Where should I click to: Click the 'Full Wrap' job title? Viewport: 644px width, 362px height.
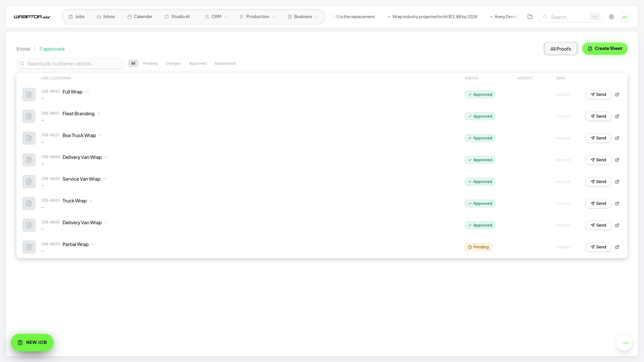click(72, 92)
